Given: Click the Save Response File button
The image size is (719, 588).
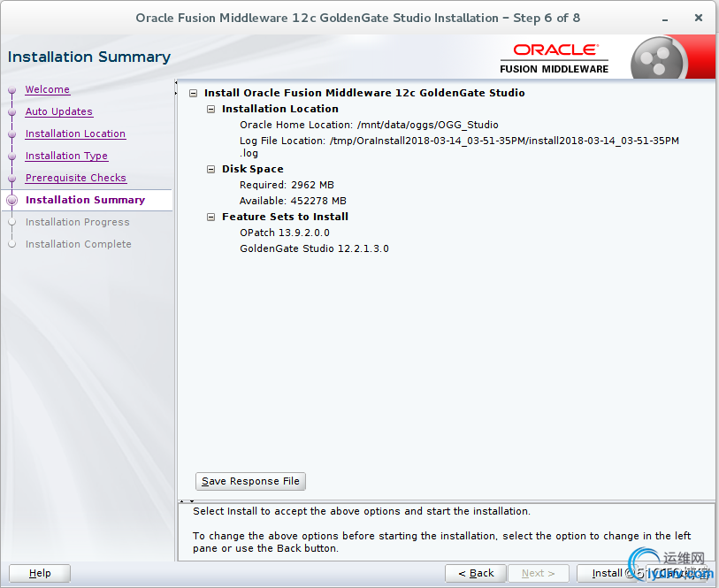Looking at the screenshot, I should click(x=250, y=481).
